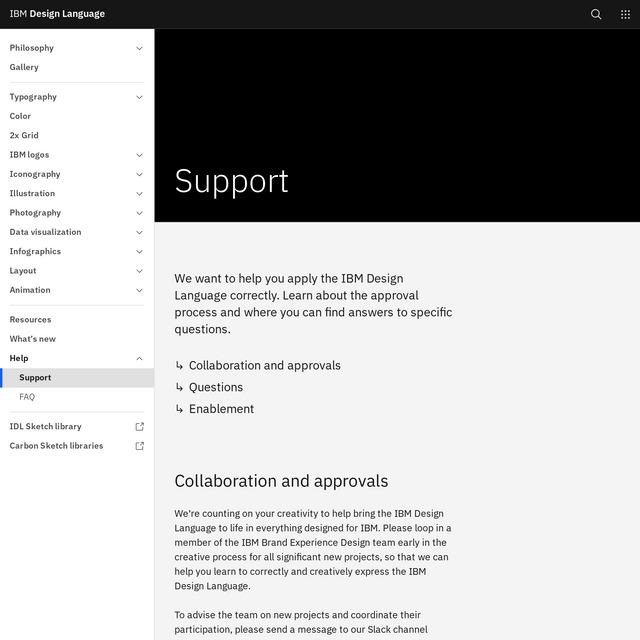Jump to Questions anchor link
The height and width of the screenshot is (640, 640).
(x=216, y=387)
